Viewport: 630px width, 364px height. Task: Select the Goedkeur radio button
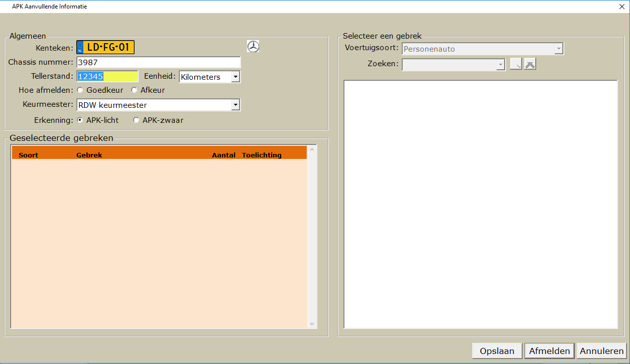[80, 90]
